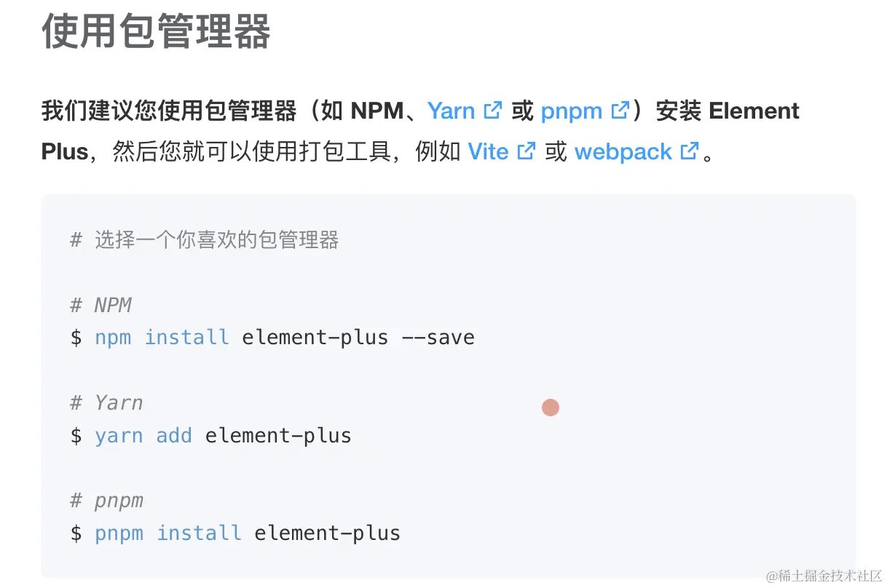This screenshot has width=887, height=588.
Task: Click the npm install element-plus --save line
Action: (272, 338)
